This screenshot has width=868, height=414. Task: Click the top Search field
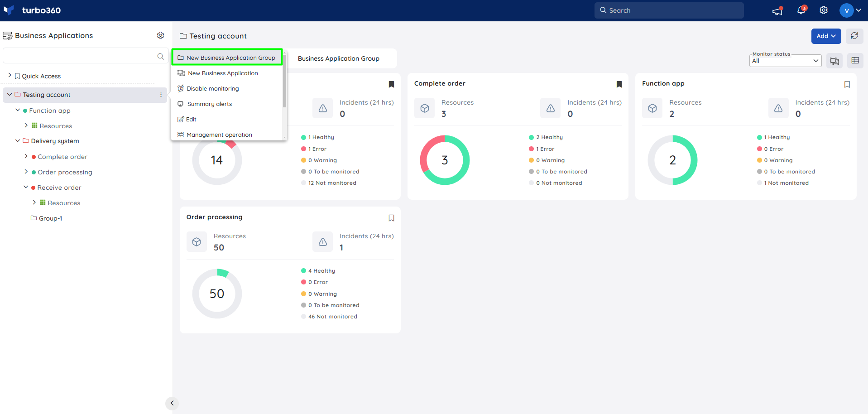click(x=669, y=10)
